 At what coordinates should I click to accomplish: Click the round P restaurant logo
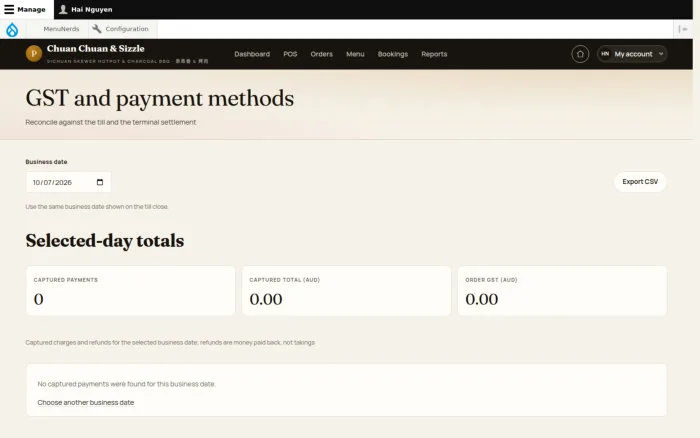[34, 54]
